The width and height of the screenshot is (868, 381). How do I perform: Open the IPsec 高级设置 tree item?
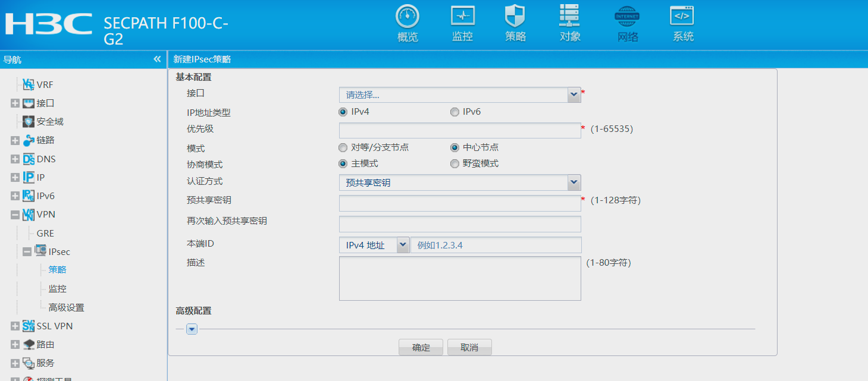[x=66, y=307]
